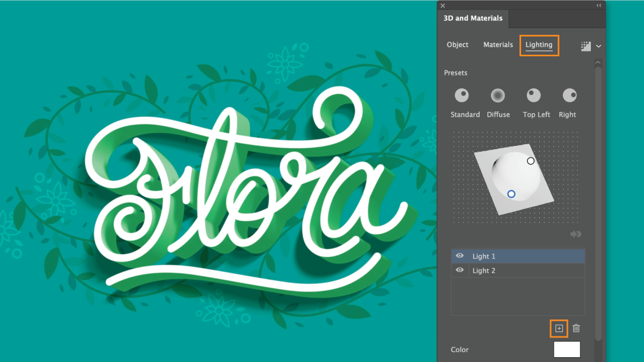
Task: Close the 3D and Materials panel
Action: click(x=443, y=5)
